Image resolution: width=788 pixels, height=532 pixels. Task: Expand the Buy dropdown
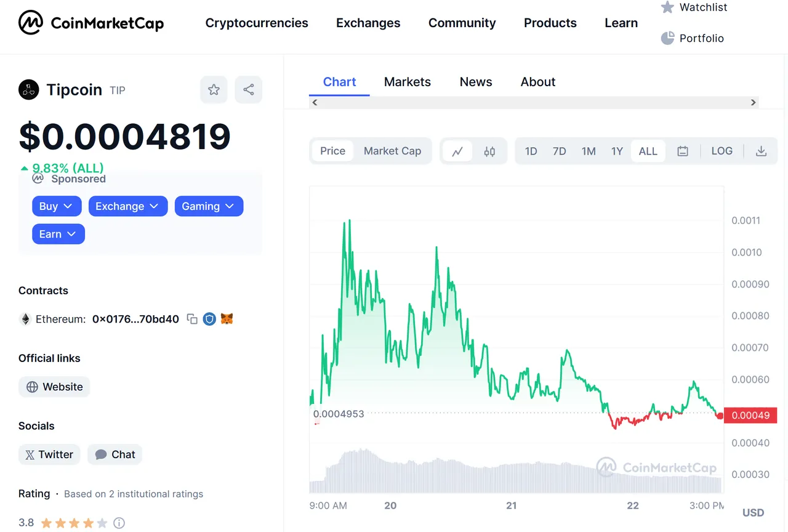click(57, 206)
